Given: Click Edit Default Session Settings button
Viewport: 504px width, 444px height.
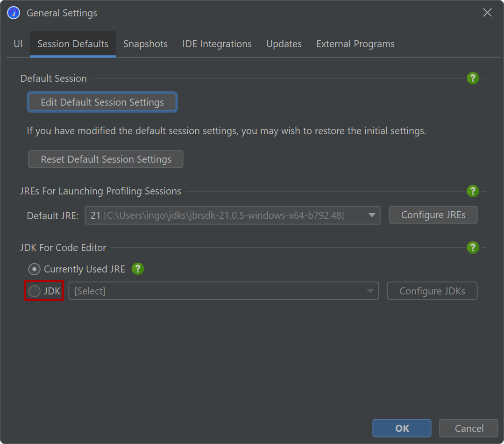Looking at the screenshot, I should click(x=102, y=102).
